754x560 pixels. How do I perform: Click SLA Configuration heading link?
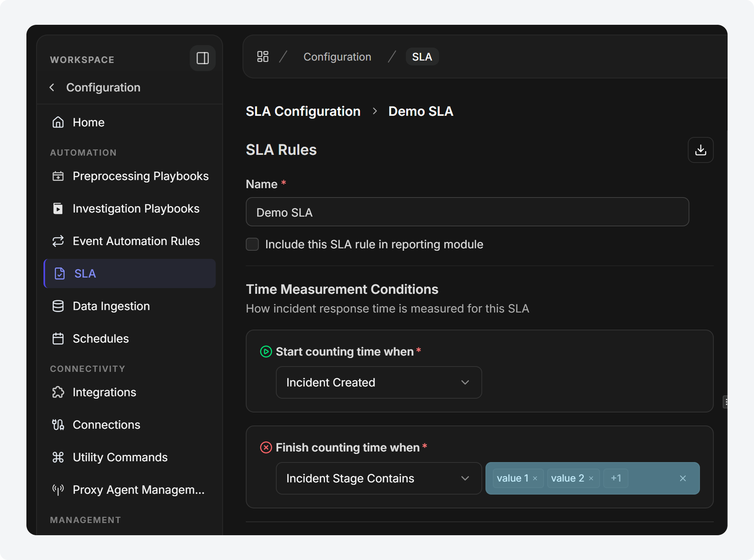(303, 111)
